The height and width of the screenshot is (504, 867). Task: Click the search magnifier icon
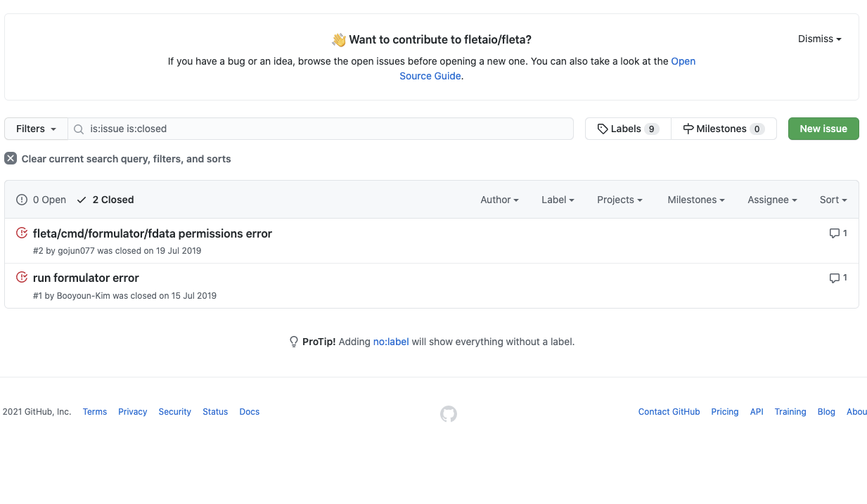point(79,129)
